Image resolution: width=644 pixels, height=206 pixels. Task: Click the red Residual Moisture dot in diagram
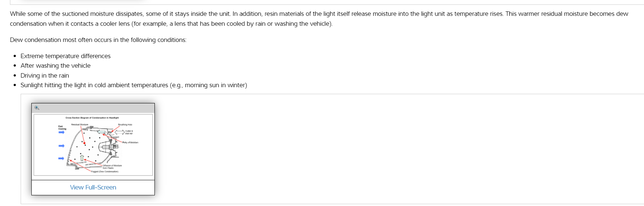[x=84, y=143]
